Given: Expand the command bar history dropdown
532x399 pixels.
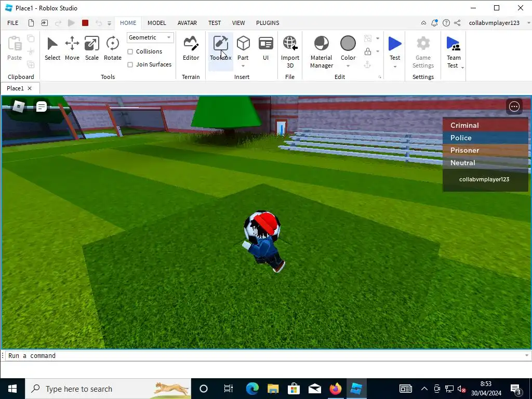Looking at the screenshot, I should 527,355.
